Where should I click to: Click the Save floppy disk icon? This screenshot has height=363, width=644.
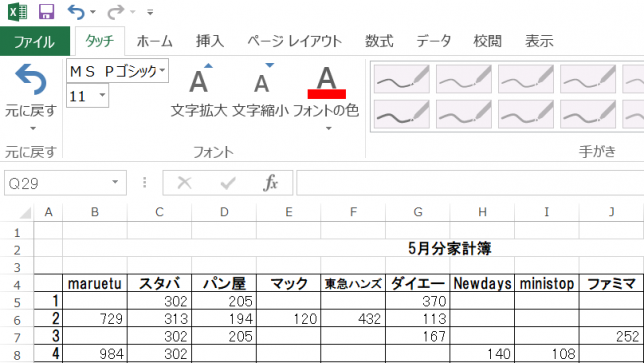click(46, 11)
